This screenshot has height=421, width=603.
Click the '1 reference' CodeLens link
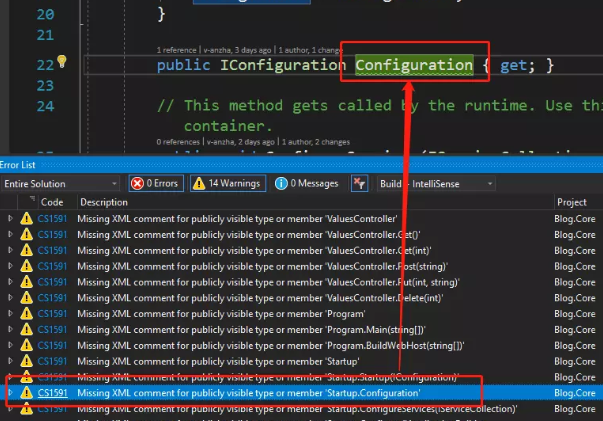pos(177,50)
